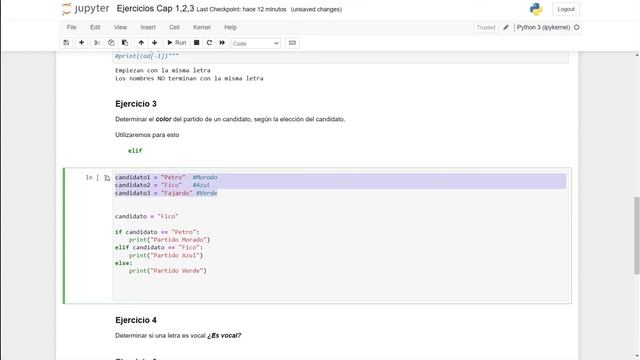
Task: Open the Kernel menu
Action: (x=202, y=27)
